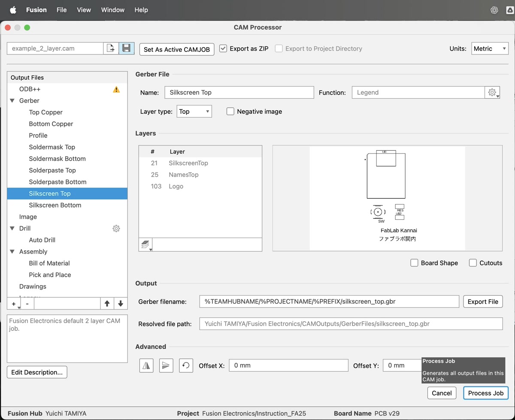Move selected output up with arrow
Image resolution: width=515 pixels, height=420 pixels.
click(x=107, y=304)
